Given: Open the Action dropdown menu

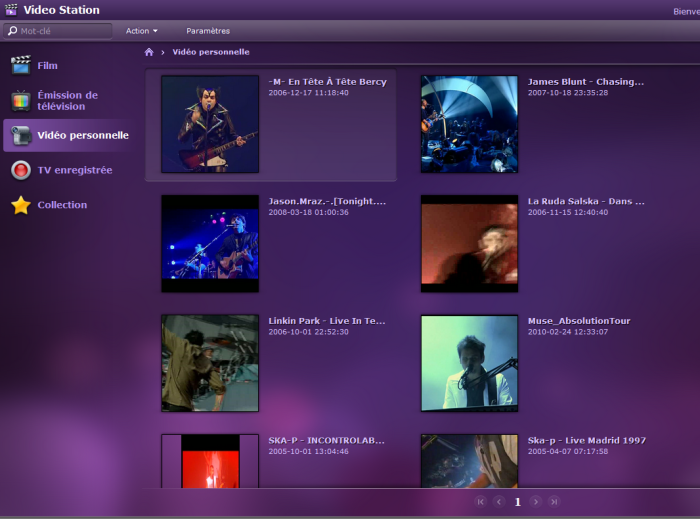Looking at the screenshot, I should [141, 31].
